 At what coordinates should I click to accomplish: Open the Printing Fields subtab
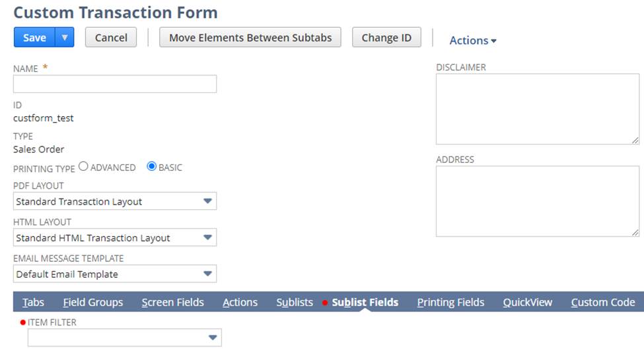450,302
